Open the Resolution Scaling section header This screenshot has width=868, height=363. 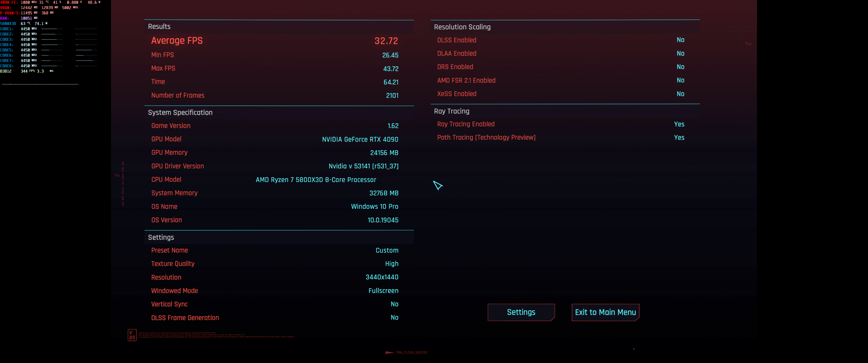click(x=462, y=27)
